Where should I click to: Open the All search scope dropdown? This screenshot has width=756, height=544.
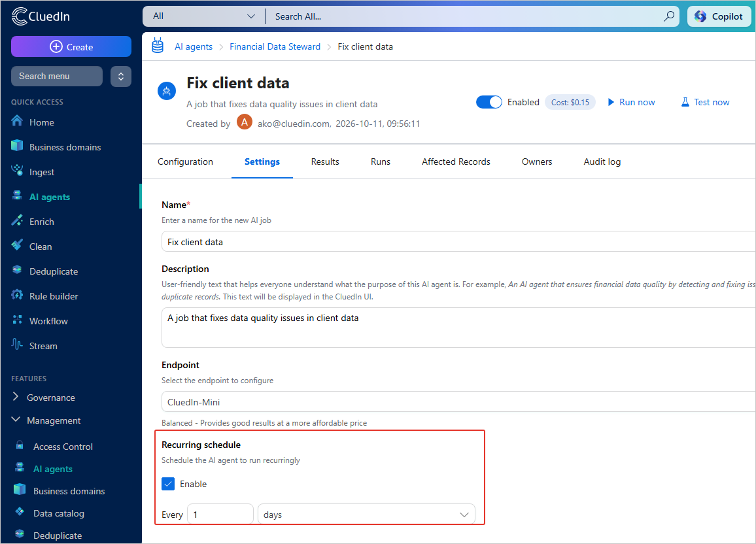coord(204,16)
